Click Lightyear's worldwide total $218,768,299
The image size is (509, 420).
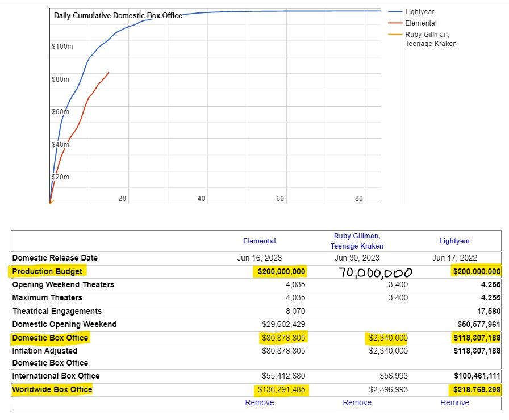pos(477,389)
